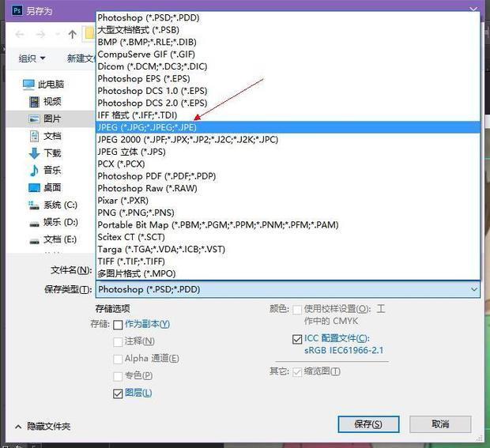Choose 大型文档格式 (*.PSB) format
490x448 pixels.
[288, 30]
